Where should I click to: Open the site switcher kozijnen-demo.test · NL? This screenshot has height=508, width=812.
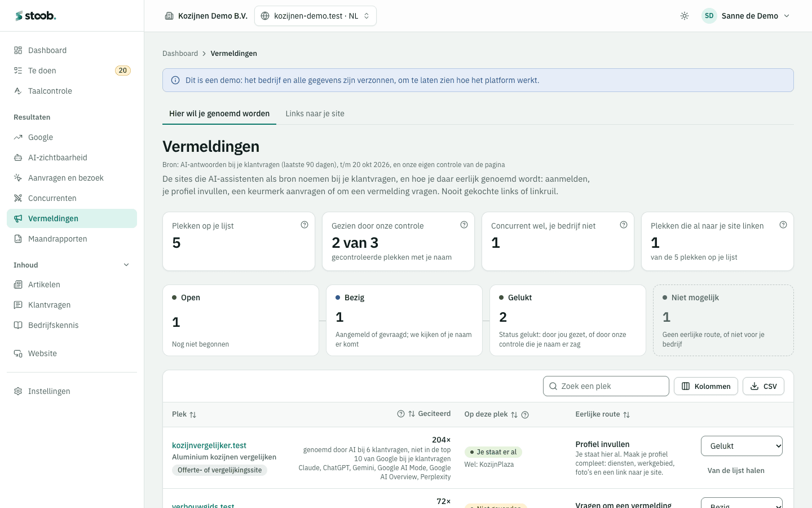pyautogui.click(x=315, y=16)
